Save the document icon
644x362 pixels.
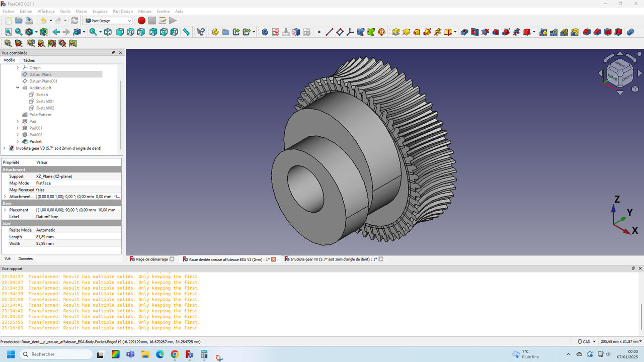tap(29, 21)
